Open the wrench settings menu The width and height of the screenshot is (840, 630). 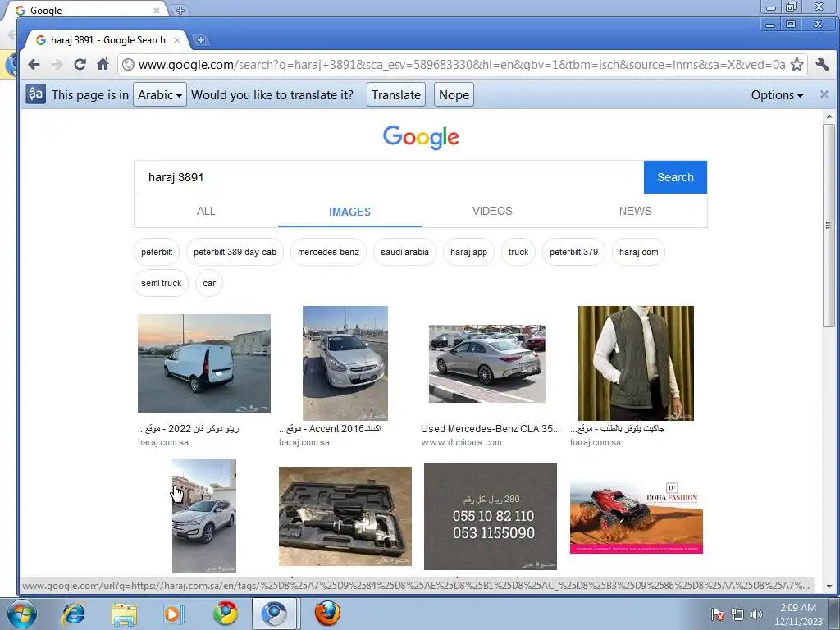[x=822, y=65]
